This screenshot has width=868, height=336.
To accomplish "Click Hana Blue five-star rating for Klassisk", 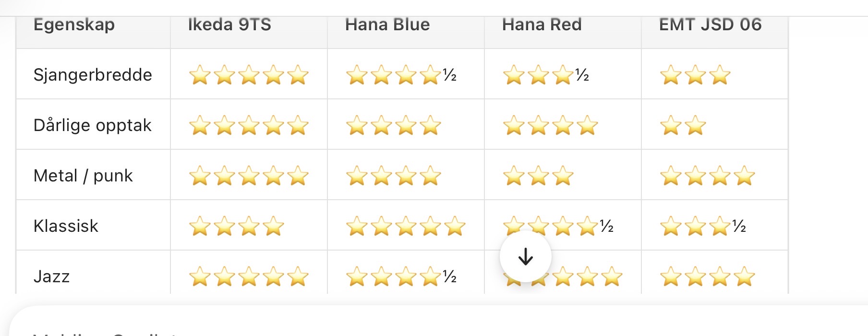I will (x=406, y=227).
